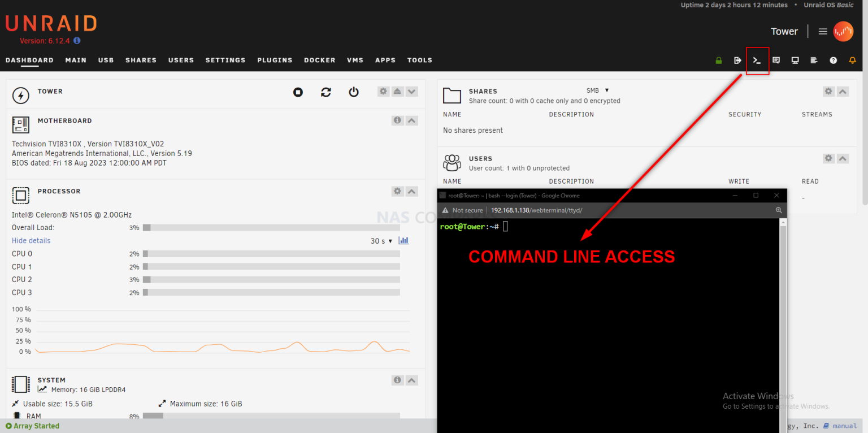Click Intel Celeron N5105 processor text
The width and height of the screenshot is (868, 433).
tap(72, 215)
